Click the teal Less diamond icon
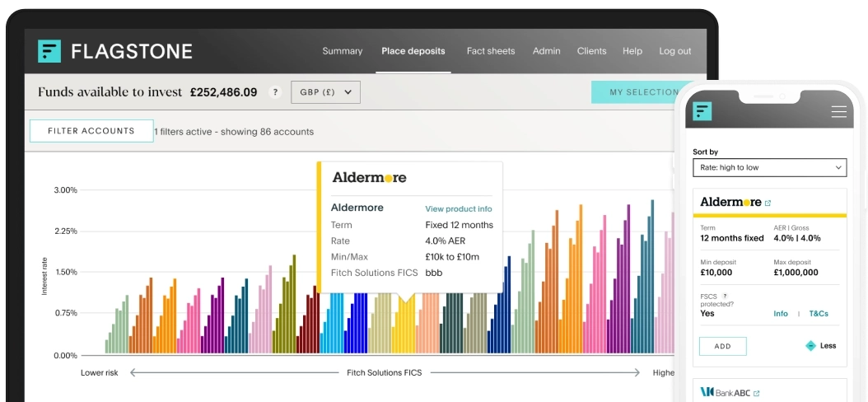Viewport: 868px width, 402px height. (810, 345)
